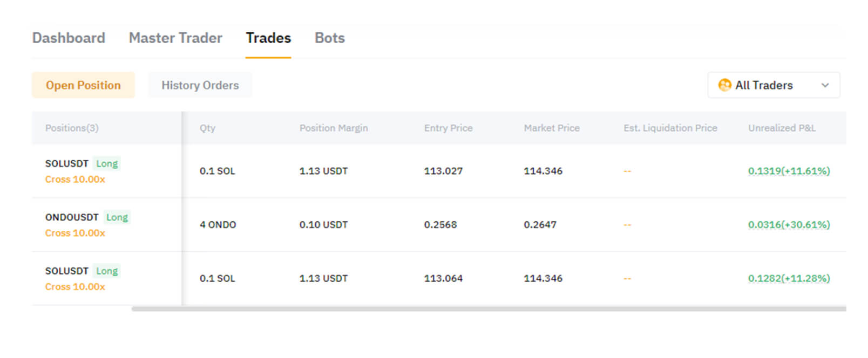The height and width of the screenshot is (358, 868).
Task: Switch to the Master Trader tab
Action: (x=175, y=38)
